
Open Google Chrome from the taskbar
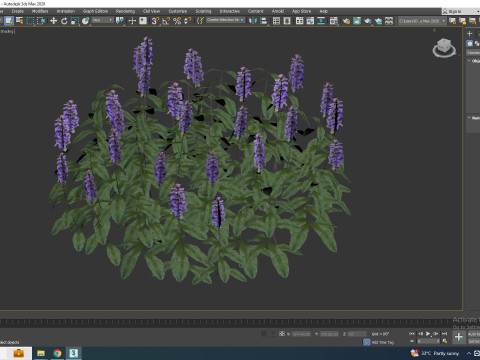[x=57, y=353]
